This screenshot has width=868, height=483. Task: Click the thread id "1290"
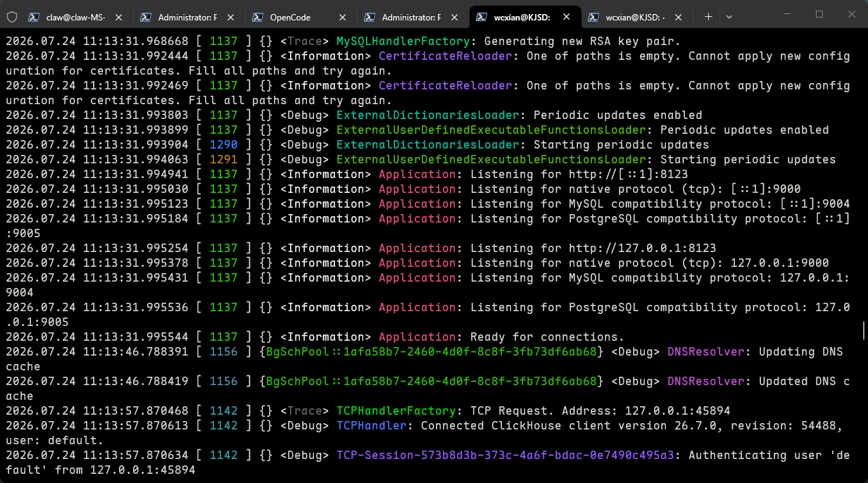pyautogui.click(x=224, y=145)
